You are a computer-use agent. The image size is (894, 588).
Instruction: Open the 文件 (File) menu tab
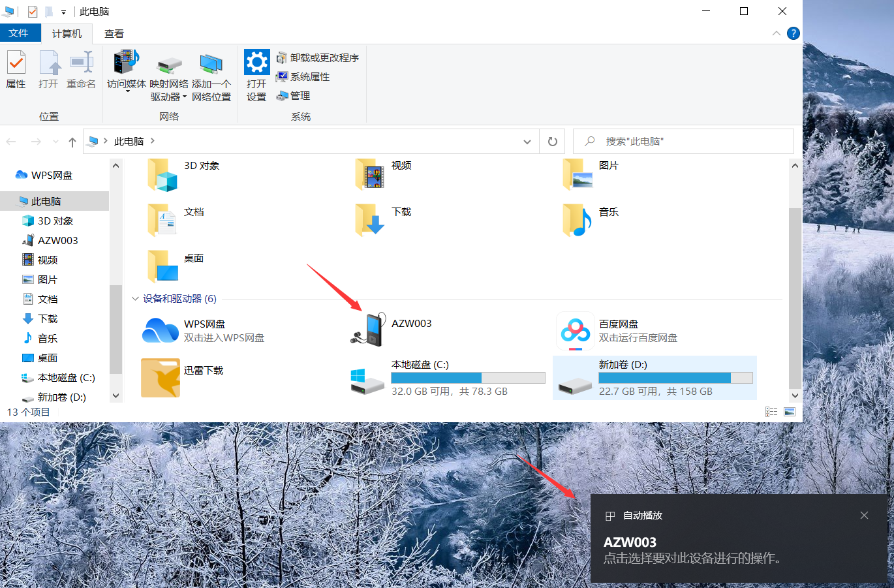click(x=19, y=33)
